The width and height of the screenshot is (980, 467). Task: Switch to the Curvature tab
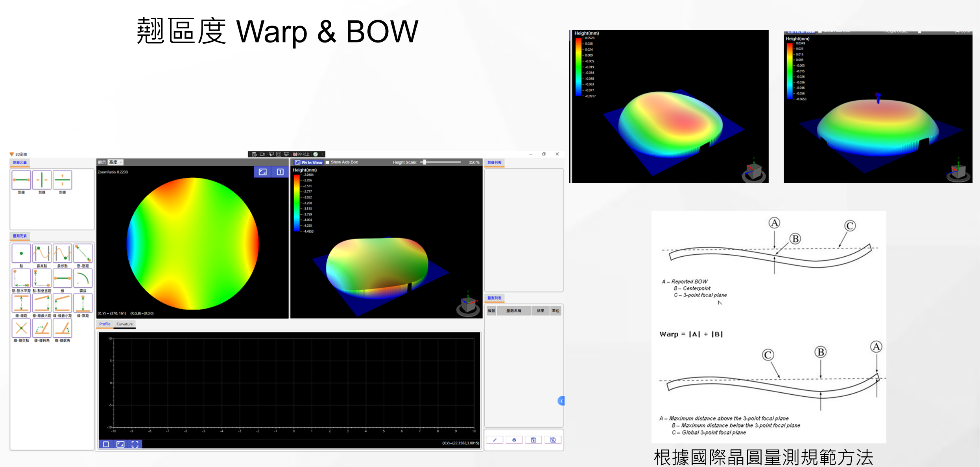(x=124, y=324)
